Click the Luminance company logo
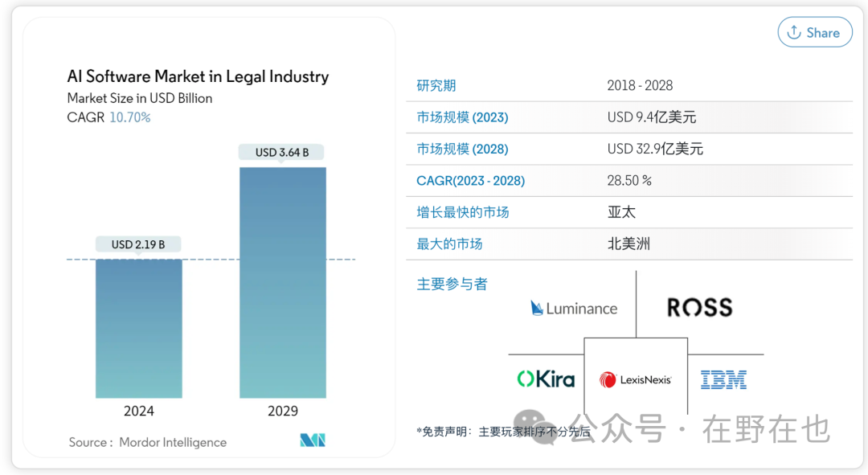Viewport: 868px width, 475px height. click(574, 309)
